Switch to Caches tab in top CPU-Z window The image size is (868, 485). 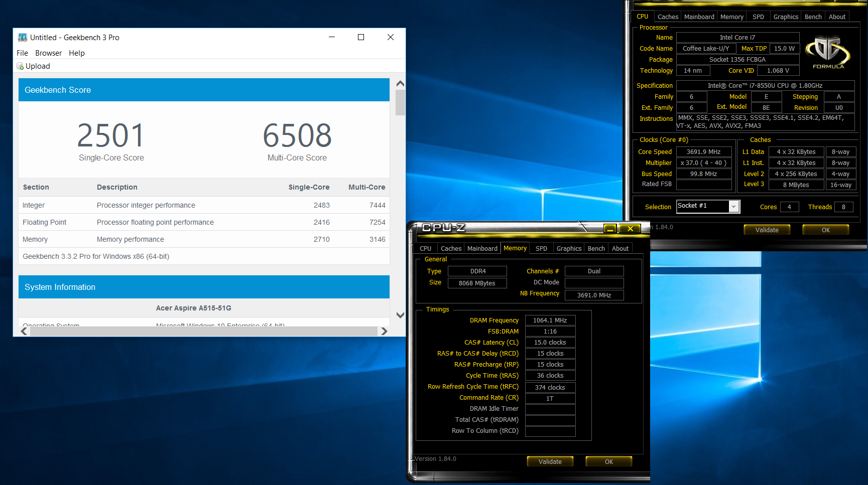[668, 17]
